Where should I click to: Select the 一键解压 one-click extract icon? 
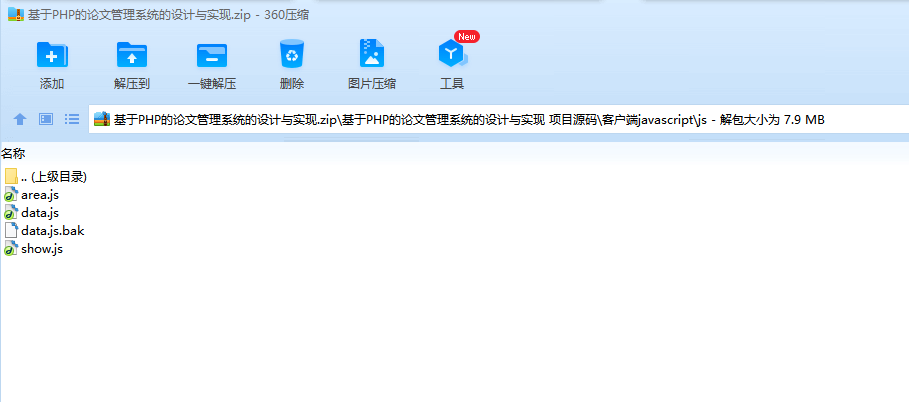tap(212, 55)
